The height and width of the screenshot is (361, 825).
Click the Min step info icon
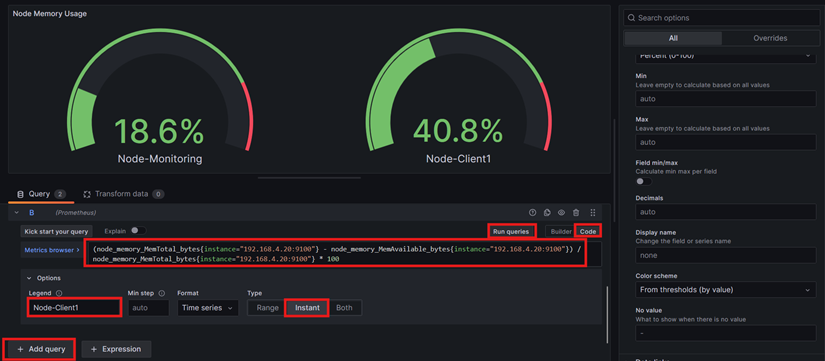point(162,293)
